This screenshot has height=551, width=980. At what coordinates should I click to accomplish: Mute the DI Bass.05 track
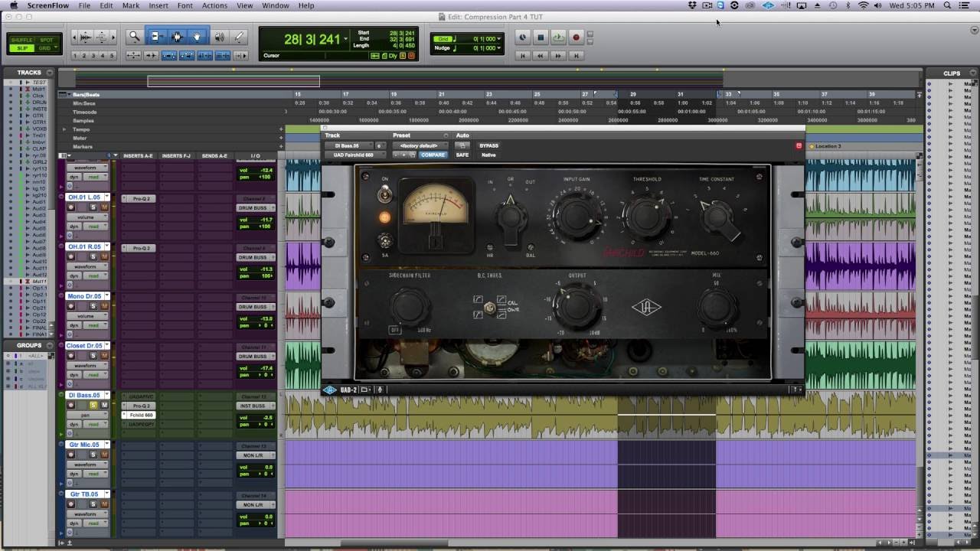pyautogui.click(x=104, y=405)
